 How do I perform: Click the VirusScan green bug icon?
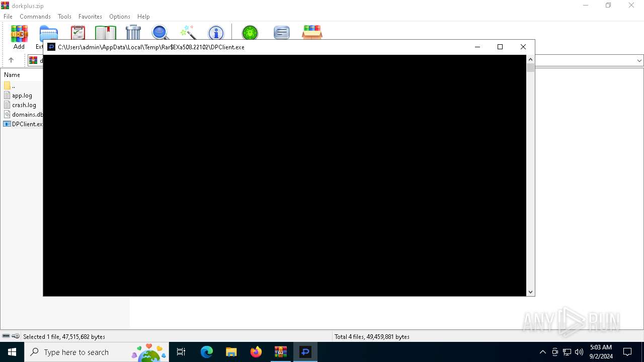[250, 33]
